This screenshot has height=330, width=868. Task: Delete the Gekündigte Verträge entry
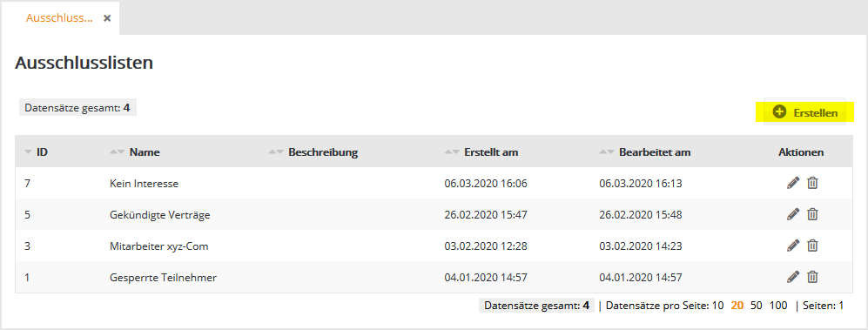coord(812,213)
